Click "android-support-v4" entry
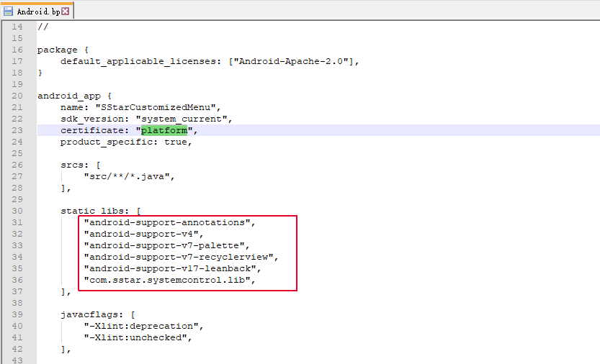The width and height of the screenshot is (600, 364). 141,234
